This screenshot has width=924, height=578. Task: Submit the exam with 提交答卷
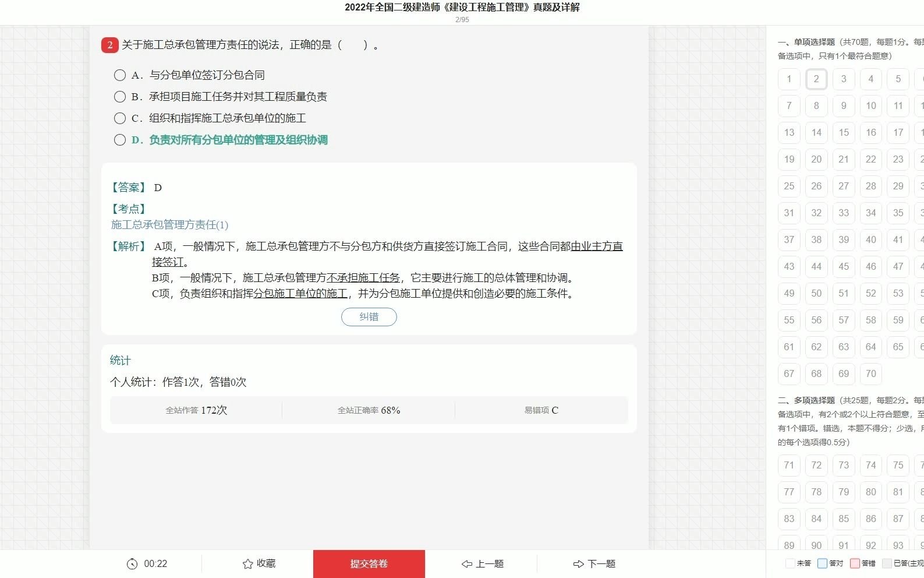[369, 564]
